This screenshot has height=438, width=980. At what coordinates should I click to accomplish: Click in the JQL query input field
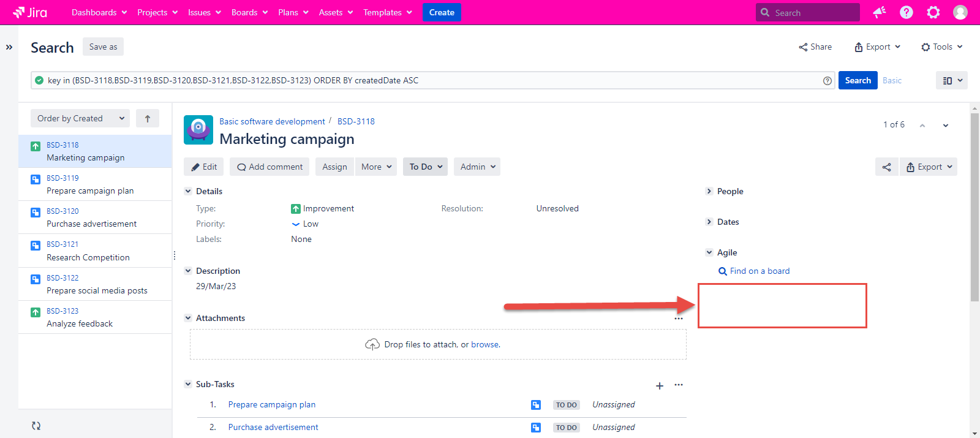(x=429, y=80)
